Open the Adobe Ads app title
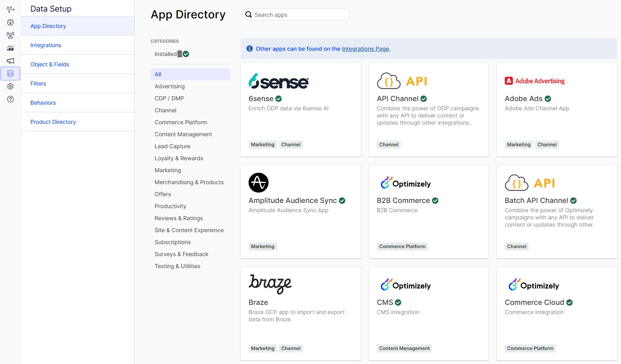Image resolution: width=621 pixels, height=364 pixels. [523, 99]
